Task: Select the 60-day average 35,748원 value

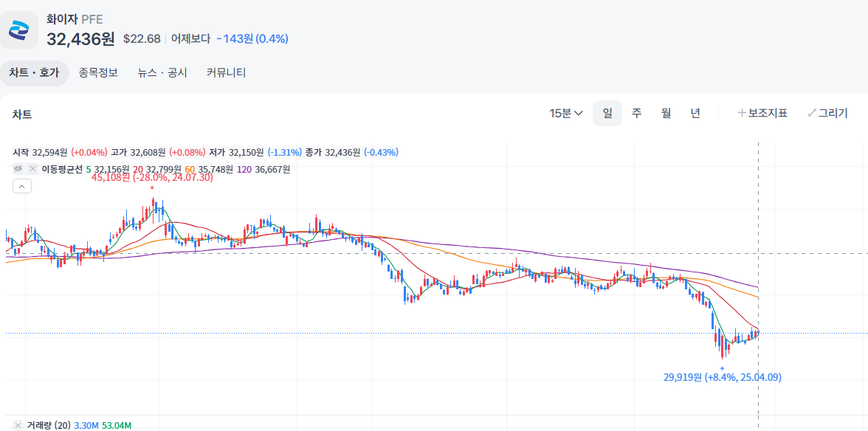Action: coord(216,169)
